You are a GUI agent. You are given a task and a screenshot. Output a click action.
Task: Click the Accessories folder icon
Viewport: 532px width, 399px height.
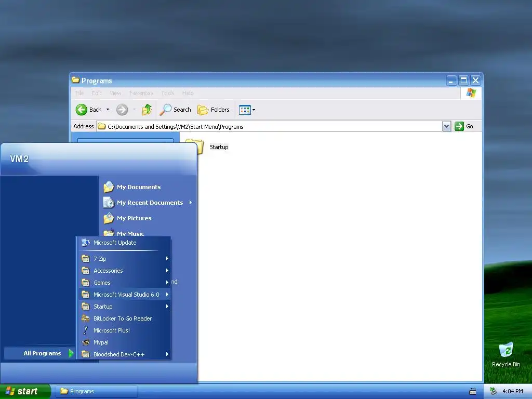tap(86, 271)
